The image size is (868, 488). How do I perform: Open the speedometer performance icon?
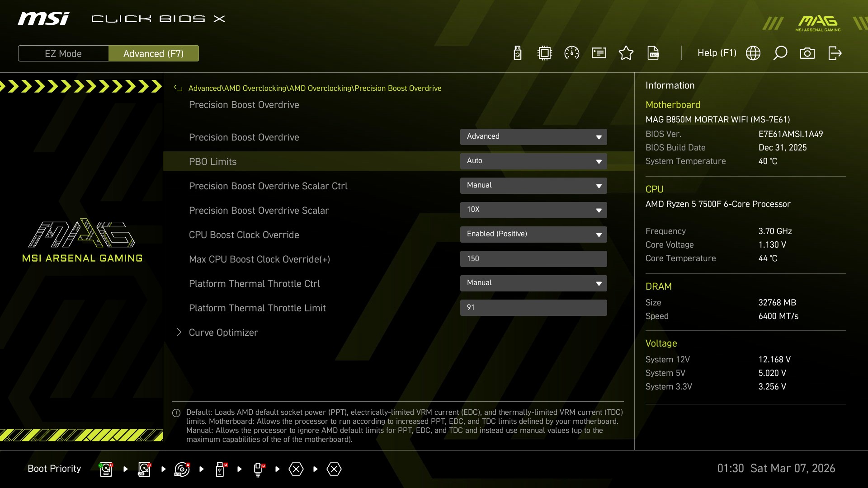click(572, 53)
